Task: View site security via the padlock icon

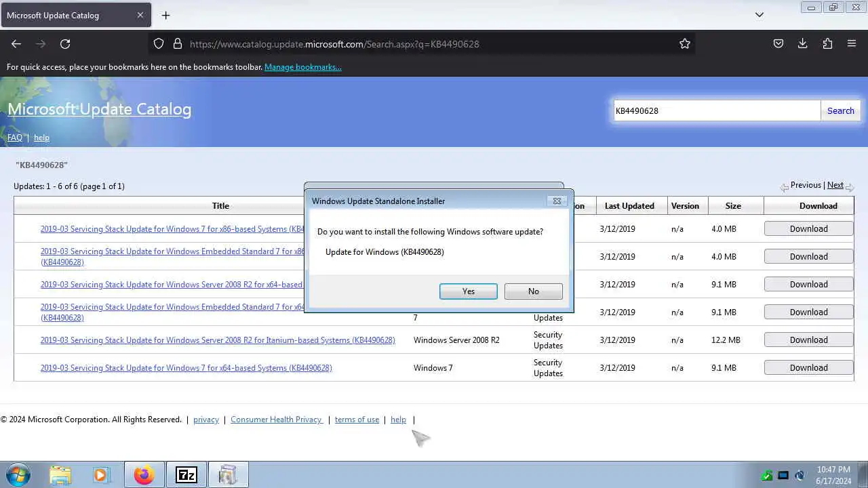Action: pyautogui.click(x=178, y=44)
